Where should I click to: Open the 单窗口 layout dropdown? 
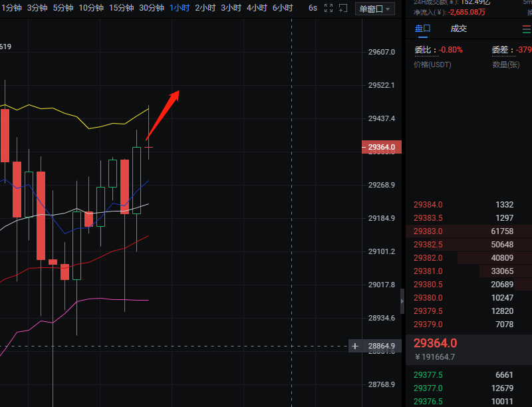[x=374, y=9]
